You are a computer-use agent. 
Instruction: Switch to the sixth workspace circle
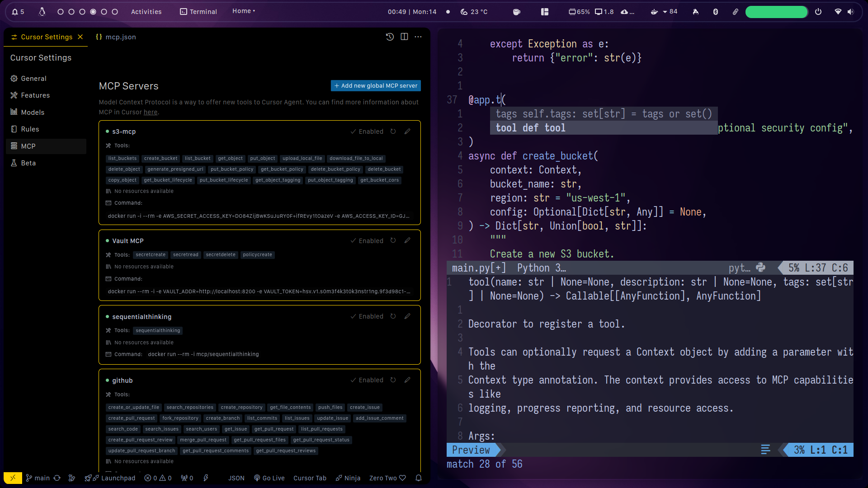click(x=115, y=12)
